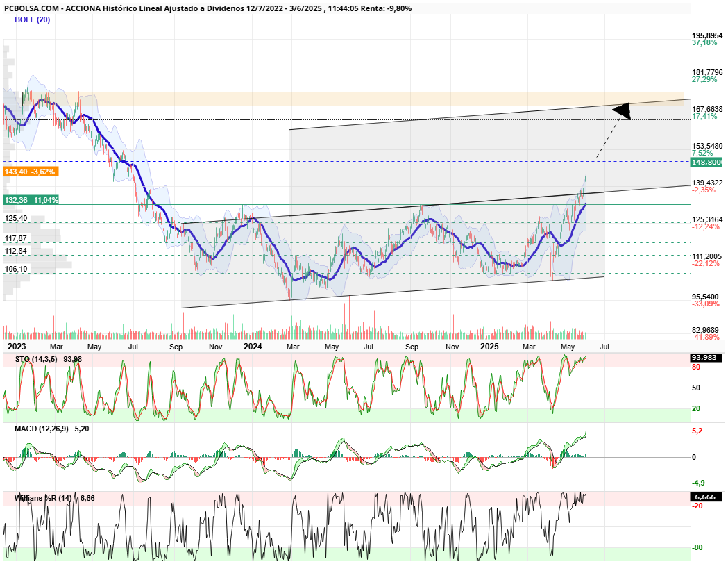Click the -22,12% percentage label

click(x=706, y=263)
